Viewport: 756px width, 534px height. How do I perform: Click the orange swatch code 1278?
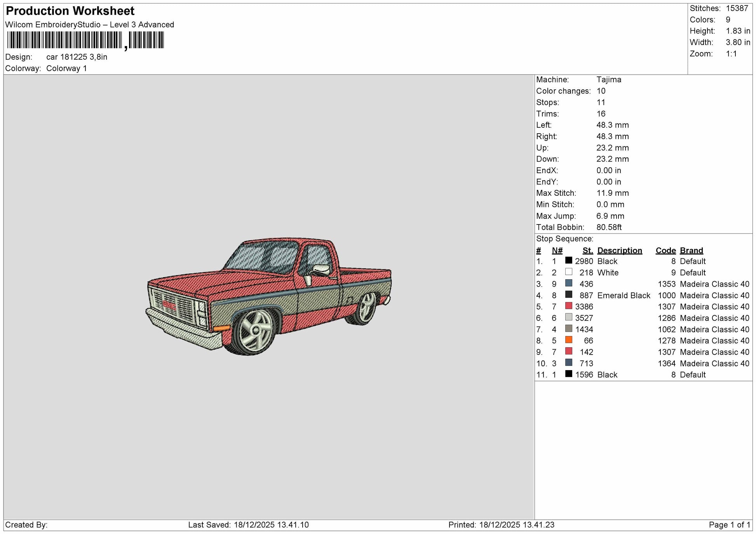(x=568, y=340)
